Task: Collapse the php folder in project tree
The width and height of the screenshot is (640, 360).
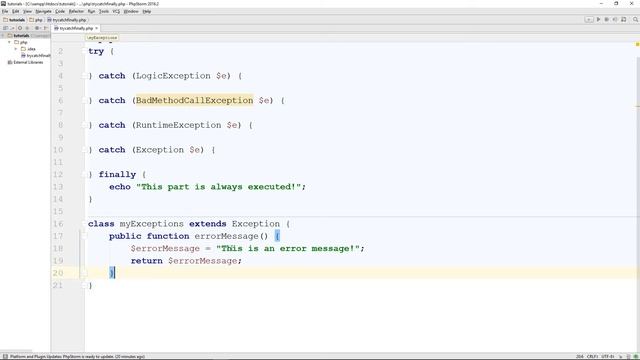Action: (x=9, y=42)
